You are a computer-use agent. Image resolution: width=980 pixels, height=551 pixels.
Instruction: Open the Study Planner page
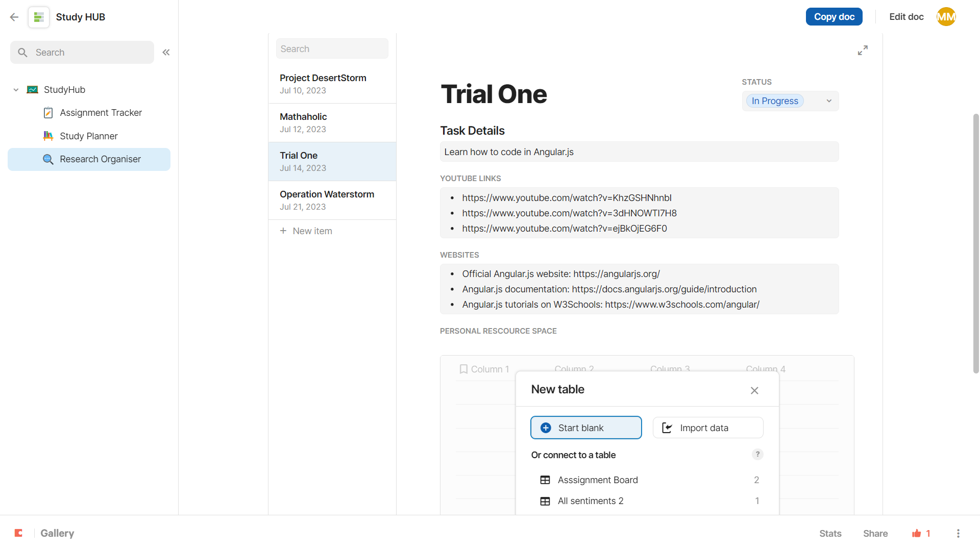pos(89,136)
